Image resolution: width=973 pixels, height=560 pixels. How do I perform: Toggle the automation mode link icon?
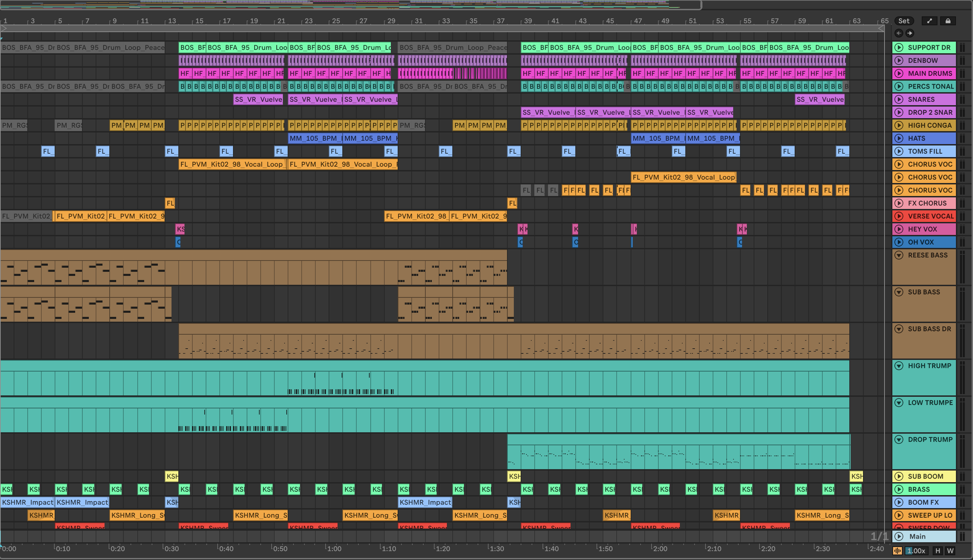coord(930,21)
